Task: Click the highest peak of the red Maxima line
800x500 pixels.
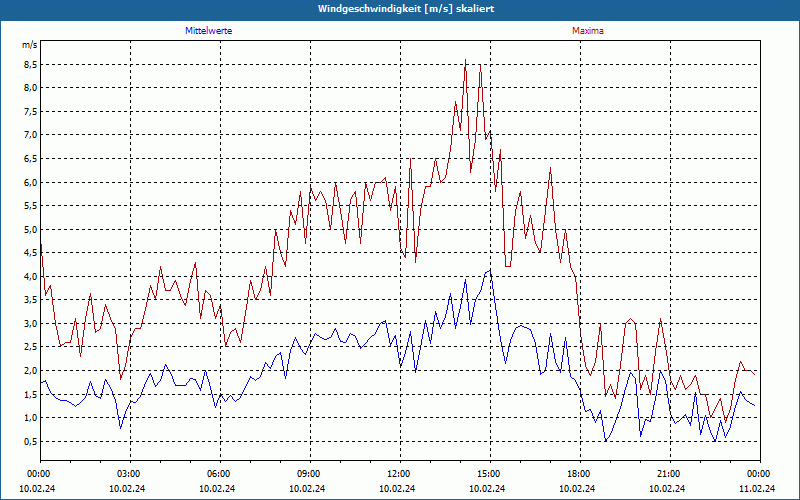Action: (x=465, y=60)
